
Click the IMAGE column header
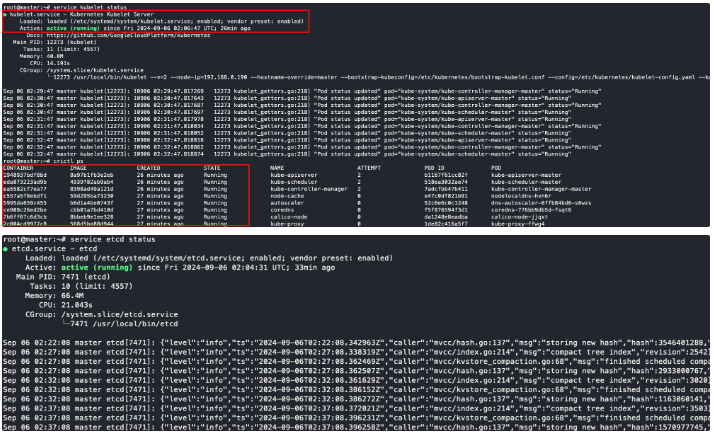(x=78, y=168)
